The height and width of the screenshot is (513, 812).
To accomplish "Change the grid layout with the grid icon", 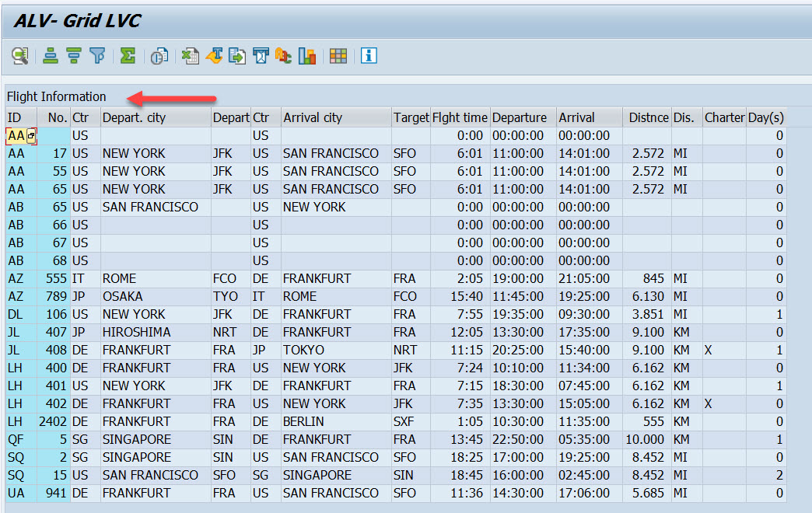I will coord(338,55).
